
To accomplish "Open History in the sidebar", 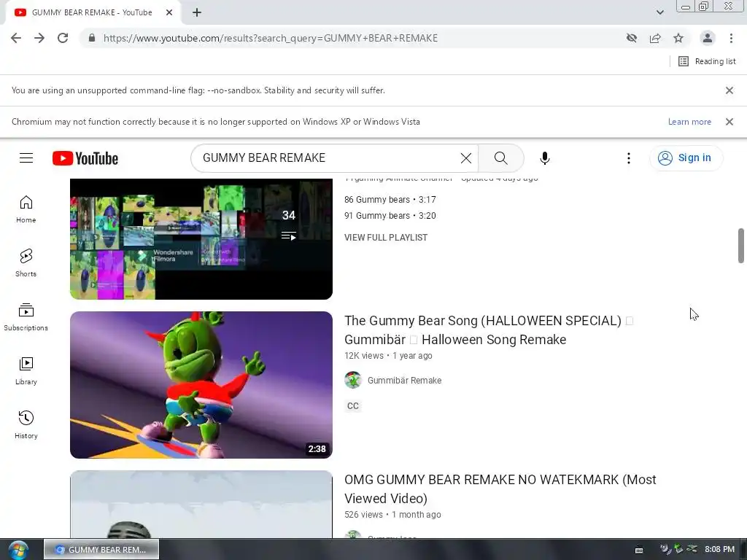I will [x=26, y=424].
